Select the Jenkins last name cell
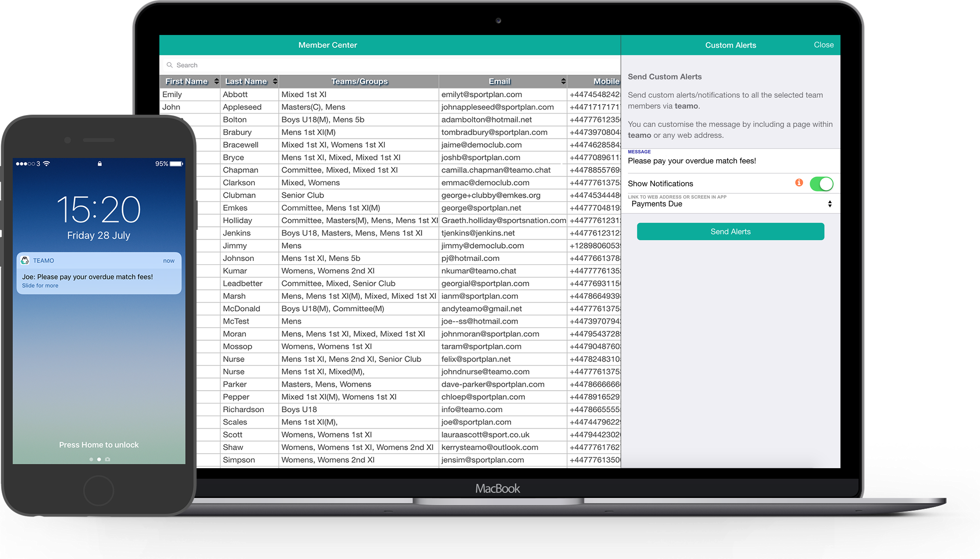 pyautogui.click(x=249, y=233)
